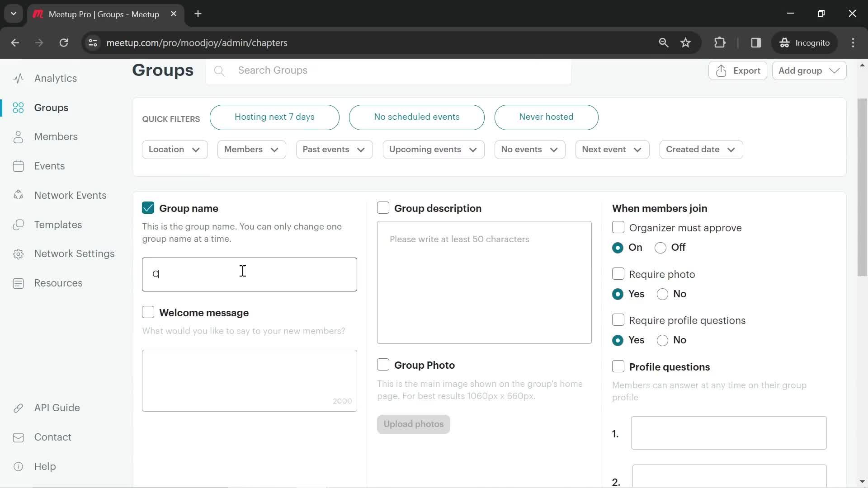Screen dimensions: 868x488
Task: Expand the Location filter dropdown
Action: point(174,149)
